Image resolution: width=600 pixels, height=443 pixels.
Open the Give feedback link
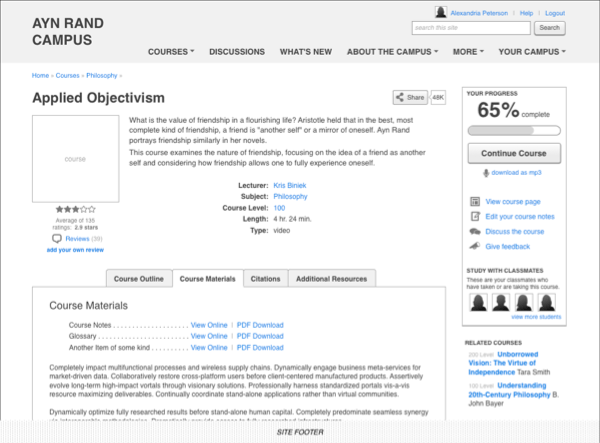[x=508, y=246]
